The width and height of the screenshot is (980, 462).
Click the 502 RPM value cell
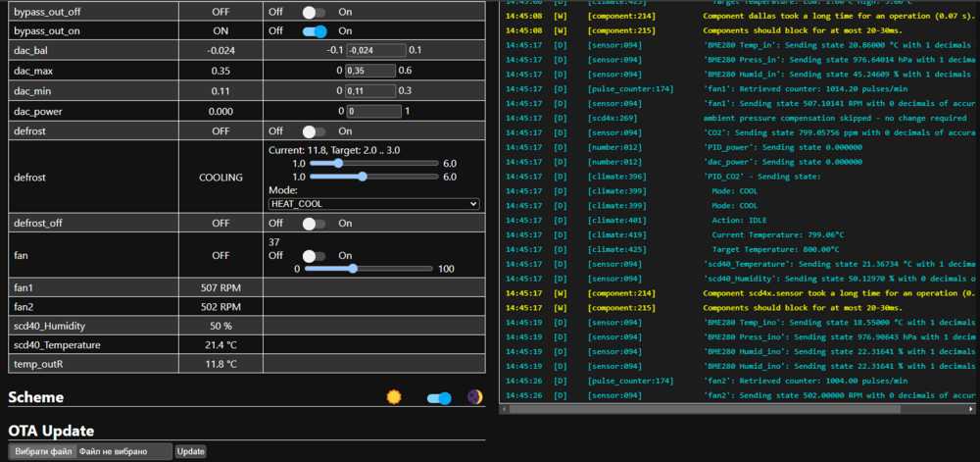pyautogui.click(x=221, y=307)
